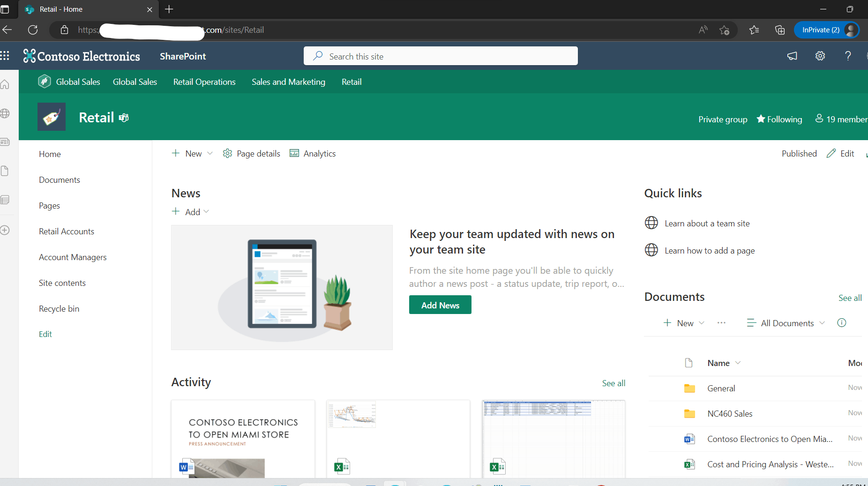This screenshot has width=868, height=486.
Task: Open Site contents in left navigation
Action: pyautogui.click(x=62, y=283)
